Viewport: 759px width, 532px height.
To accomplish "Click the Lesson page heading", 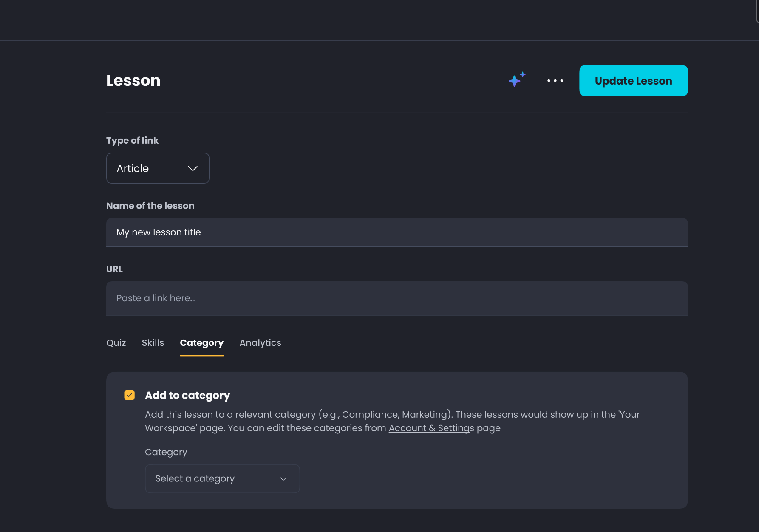I will 133,81.
